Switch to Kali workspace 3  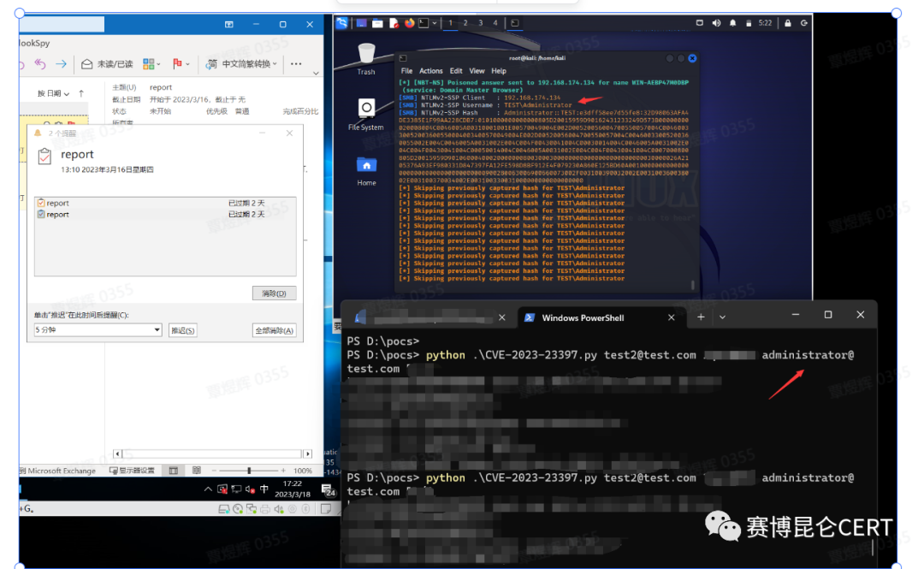pyautogui.click(x=480, y=23)
